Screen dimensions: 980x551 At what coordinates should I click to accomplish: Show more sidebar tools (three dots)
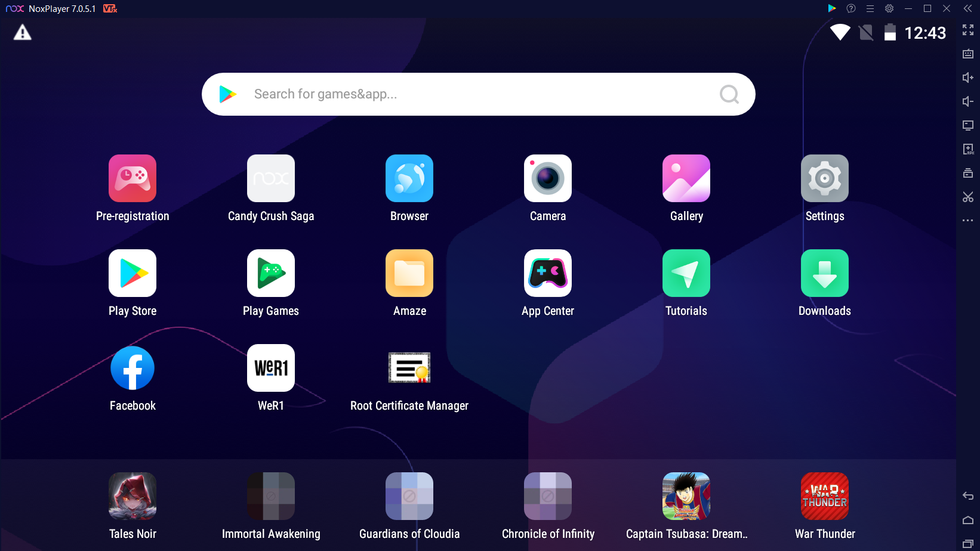[968, 221]
